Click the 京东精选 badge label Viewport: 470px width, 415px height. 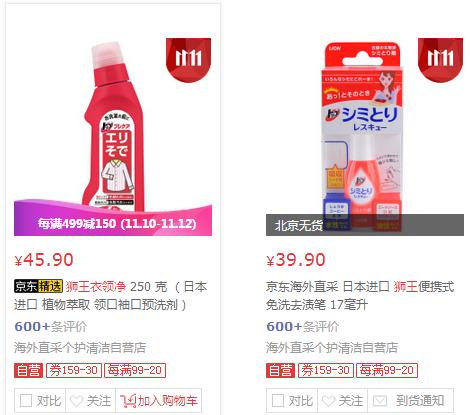pyautogui.click(x=38, y=286)
